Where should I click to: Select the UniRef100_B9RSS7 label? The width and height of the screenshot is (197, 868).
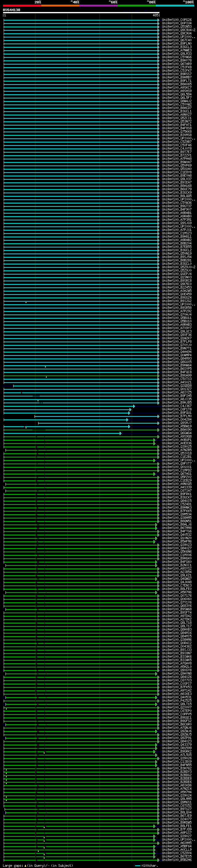tap(176, 74)
